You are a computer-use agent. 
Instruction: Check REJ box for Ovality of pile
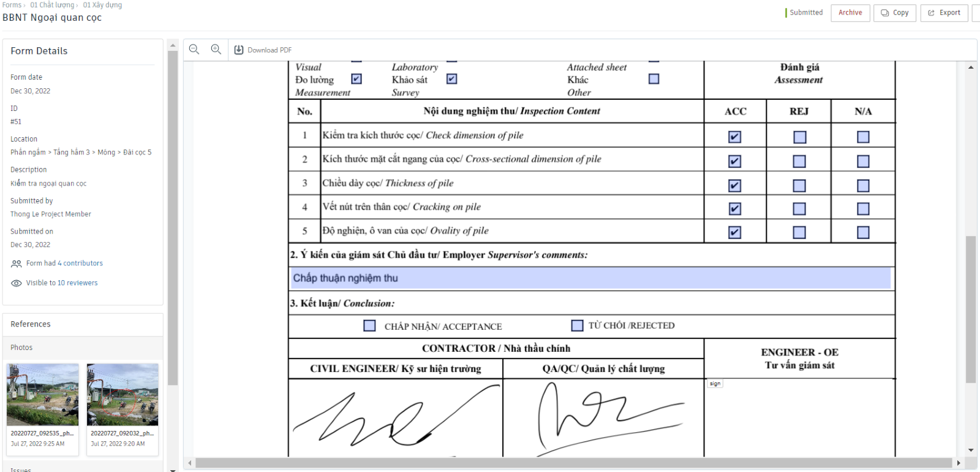coord(799,232)
